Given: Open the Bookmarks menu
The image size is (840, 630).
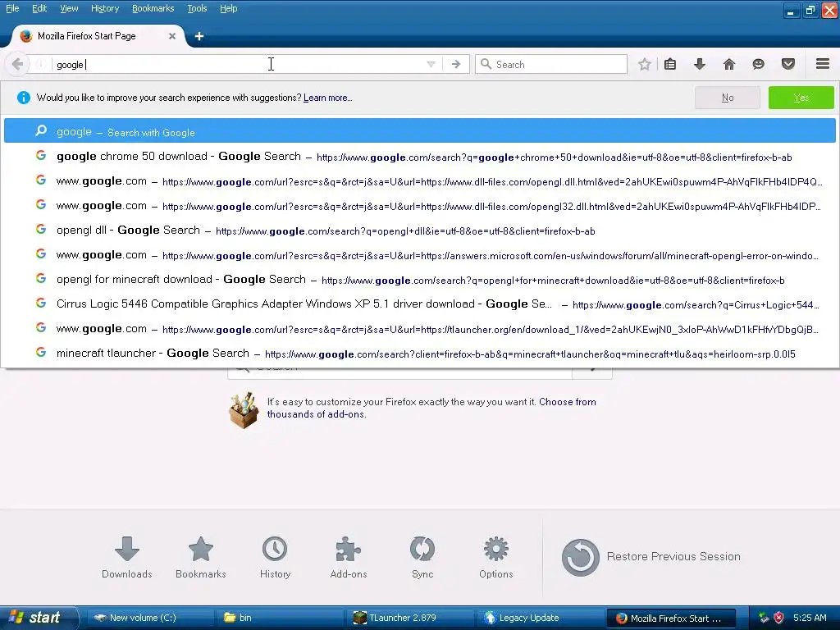Looking at the screenshot, I should [153, 8].
